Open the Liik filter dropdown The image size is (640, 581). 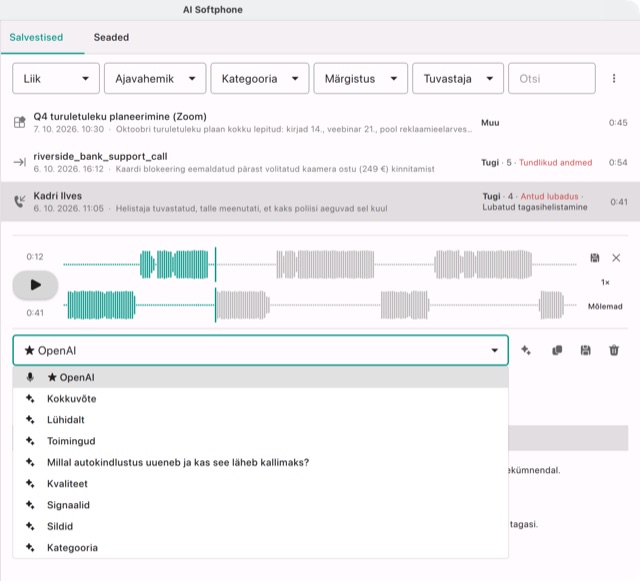click(56, 78)
